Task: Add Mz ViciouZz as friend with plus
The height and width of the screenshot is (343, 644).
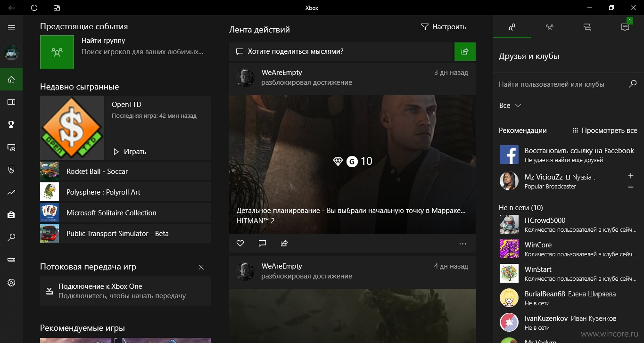Action: pos(631,176)
